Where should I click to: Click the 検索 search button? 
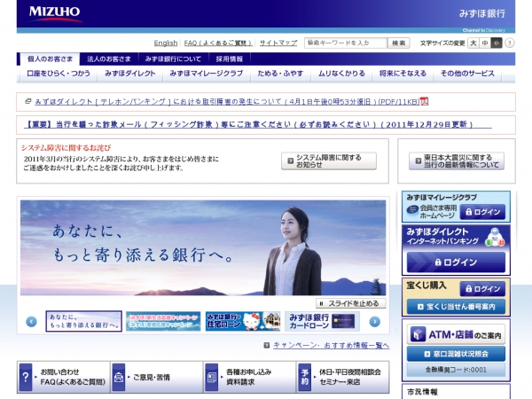pos(399,43)
